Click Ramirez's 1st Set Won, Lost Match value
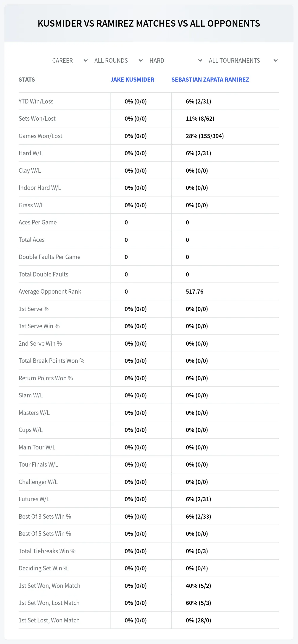 [x=198, y=603]
